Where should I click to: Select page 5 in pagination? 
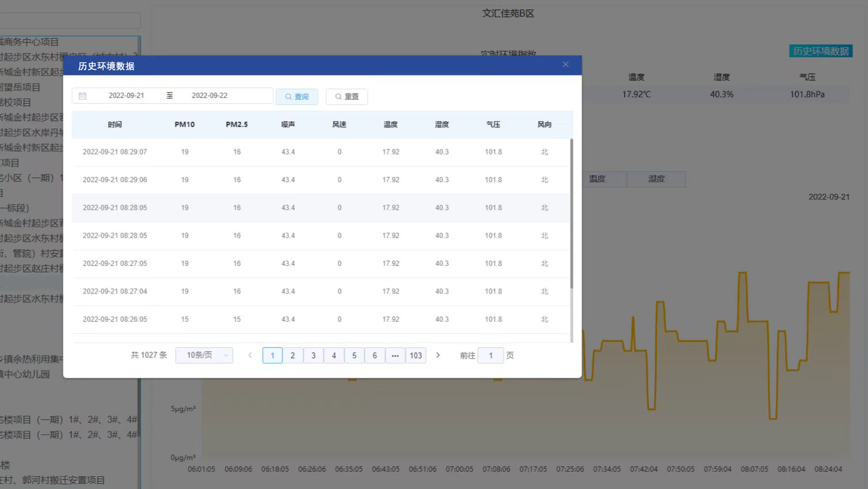coord(354,355)
